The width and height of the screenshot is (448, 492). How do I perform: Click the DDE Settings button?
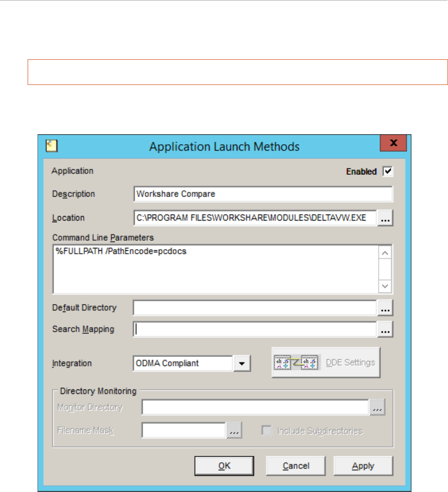326,363
